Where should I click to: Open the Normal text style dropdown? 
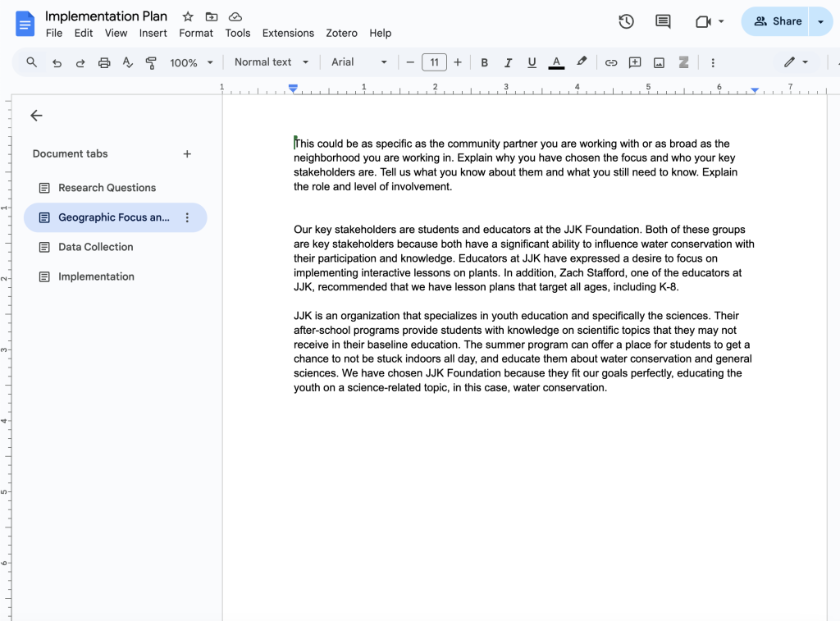click(x=272, y=62)
